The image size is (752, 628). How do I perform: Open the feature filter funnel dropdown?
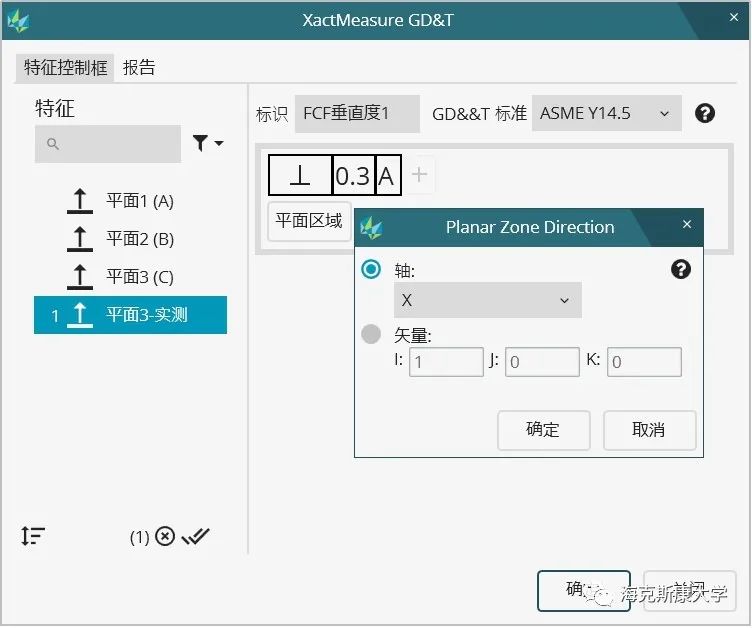(208, 143)
